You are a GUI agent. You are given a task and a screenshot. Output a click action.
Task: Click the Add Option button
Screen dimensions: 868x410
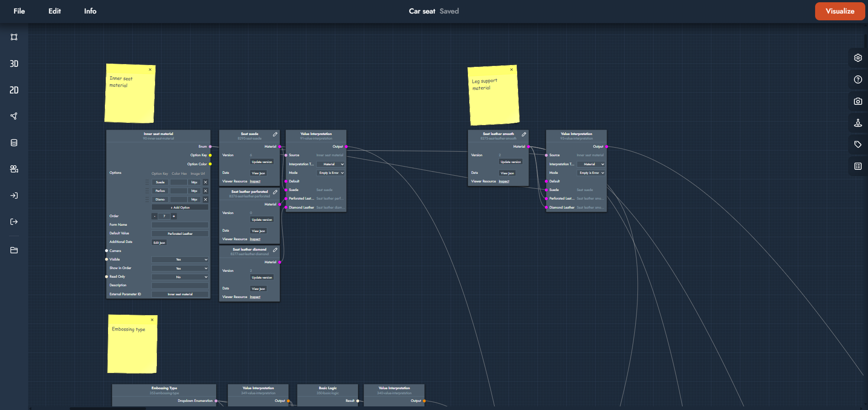click(180, 208)
